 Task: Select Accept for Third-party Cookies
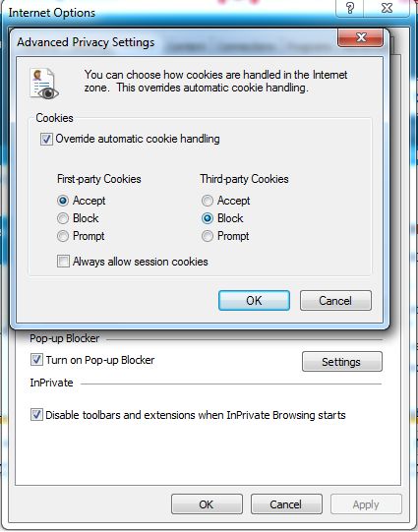pos(208,201)
